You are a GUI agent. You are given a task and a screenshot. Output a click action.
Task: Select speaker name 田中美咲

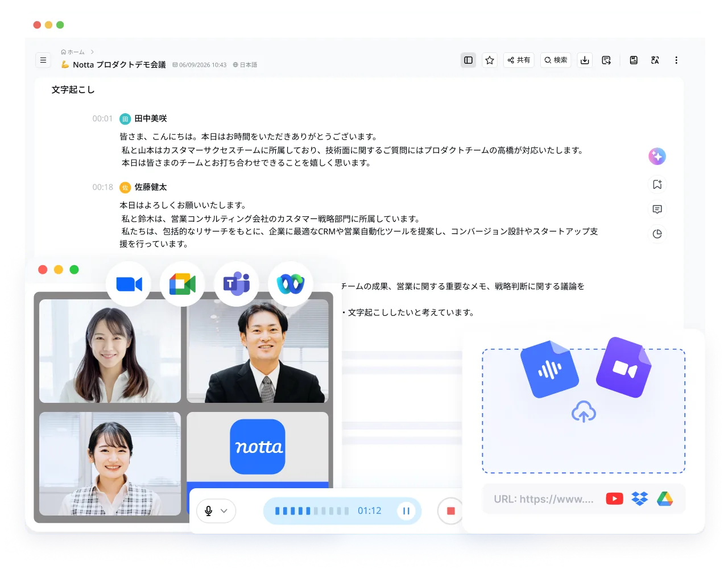click(151, 118)
